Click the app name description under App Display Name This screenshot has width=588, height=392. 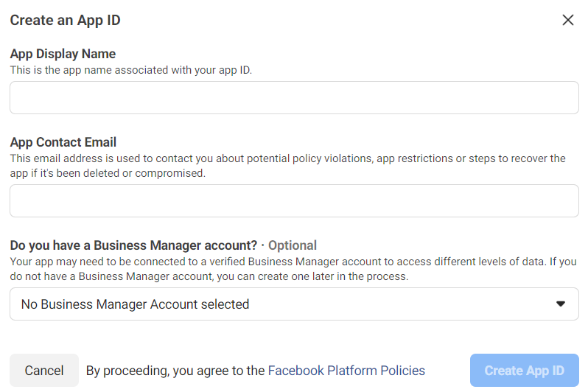pyautogui.click(x=130, y=70)
